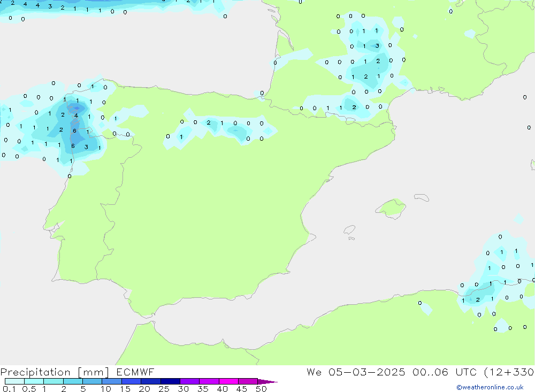
Task: Open the weatheronline.co.uk copyright link
Action: click(x=490, y=387)
